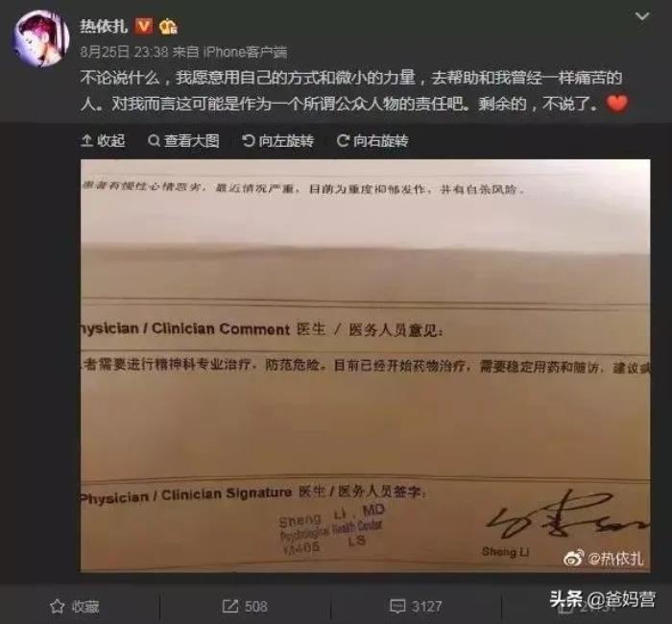Click the orange V verified badge
Screen dimensions: 672x624
click(x=144, y=27)
